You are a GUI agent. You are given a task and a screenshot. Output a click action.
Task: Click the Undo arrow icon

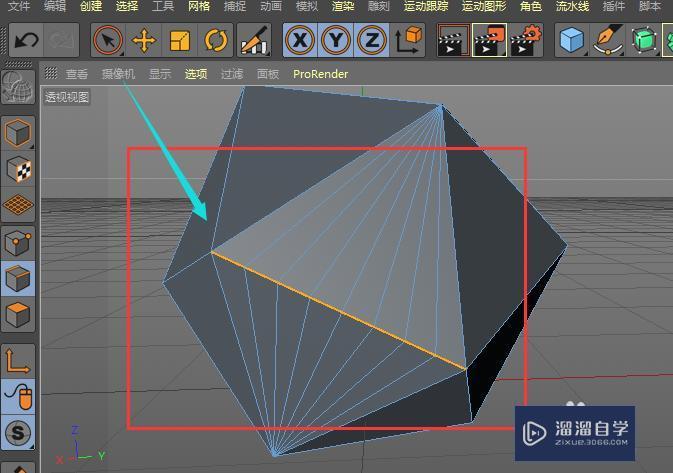[x=27, y=41]
